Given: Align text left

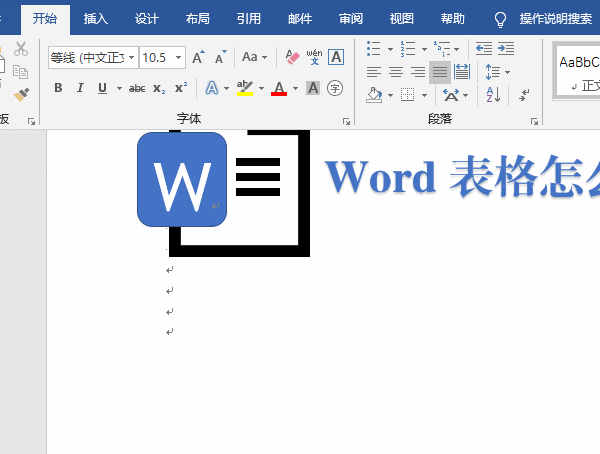Looking at the screenshot, I should (374, 72).
